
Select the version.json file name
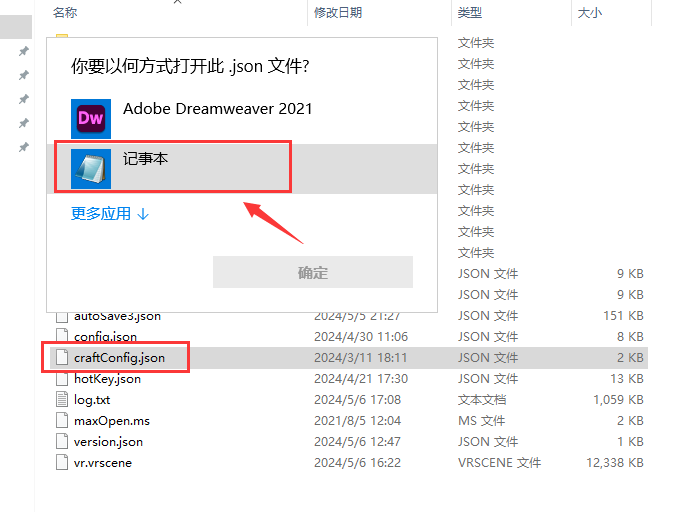point(108,442)
